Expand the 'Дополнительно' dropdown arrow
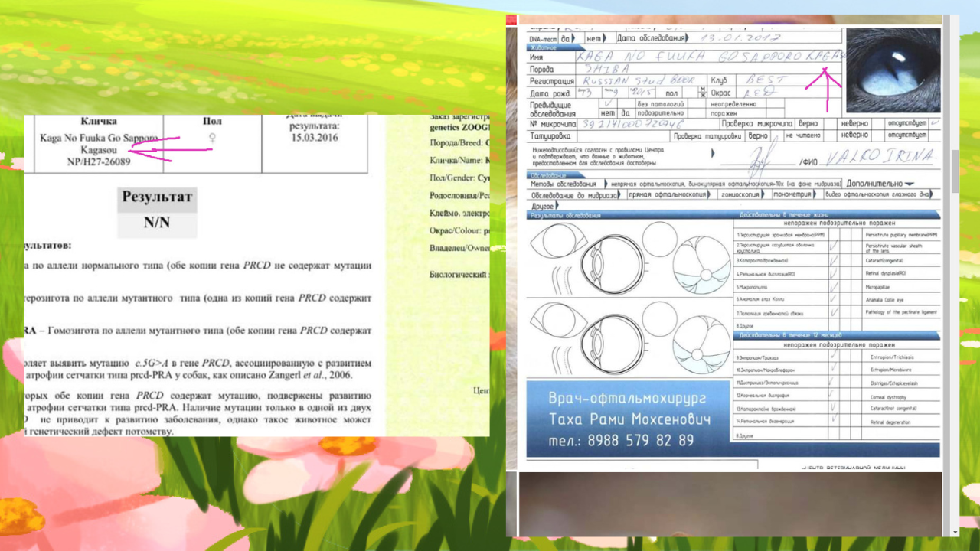This screenshot has height=551, width=980. 909,184
